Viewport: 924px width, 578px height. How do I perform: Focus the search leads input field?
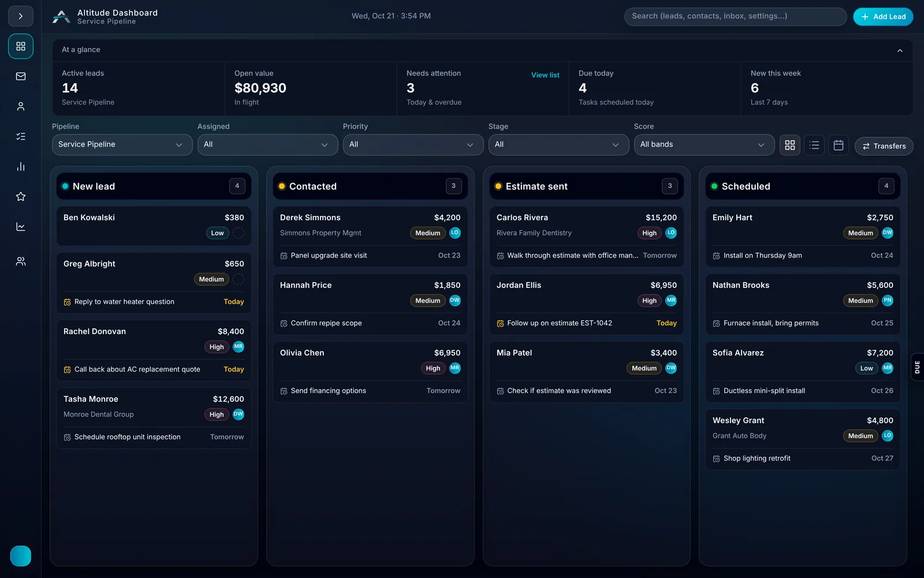(735, 16)
